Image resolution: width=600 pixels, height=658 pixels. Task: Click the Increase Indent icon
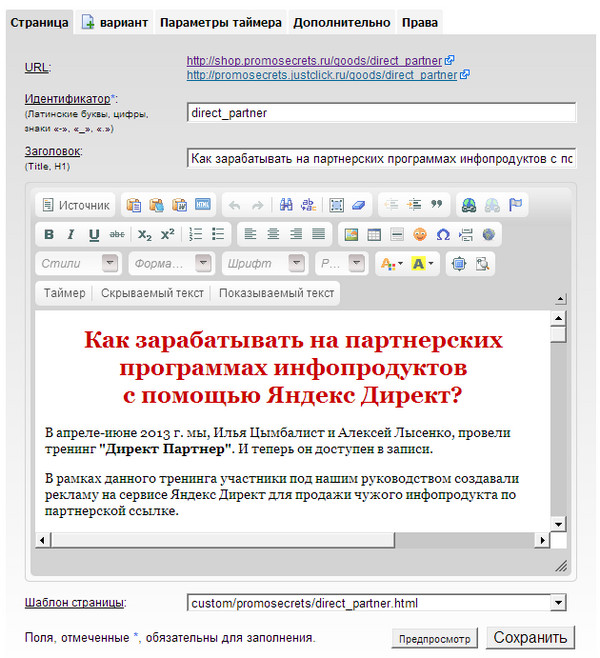pos(414,205)
